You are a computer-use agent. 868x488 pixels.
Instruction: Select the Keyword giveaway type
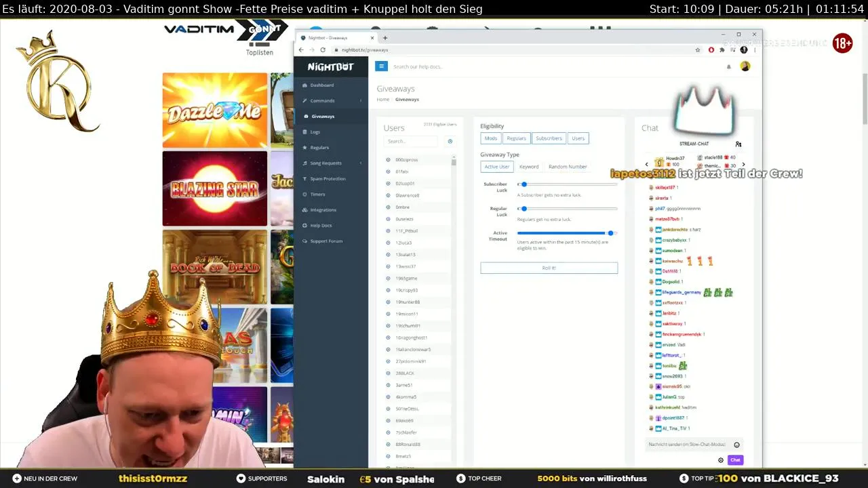tap(529, 167)
